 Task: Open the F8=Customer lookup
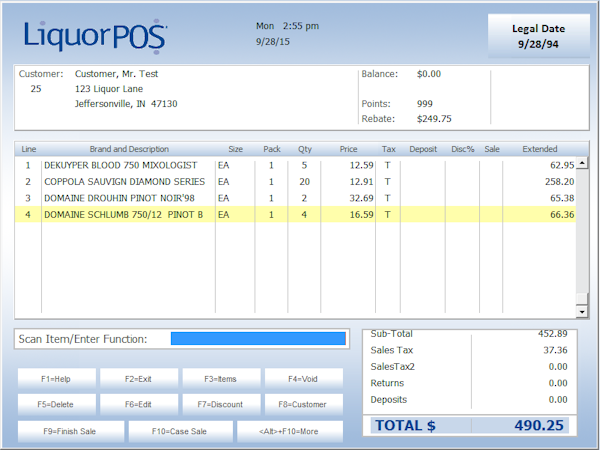[303, 404]
